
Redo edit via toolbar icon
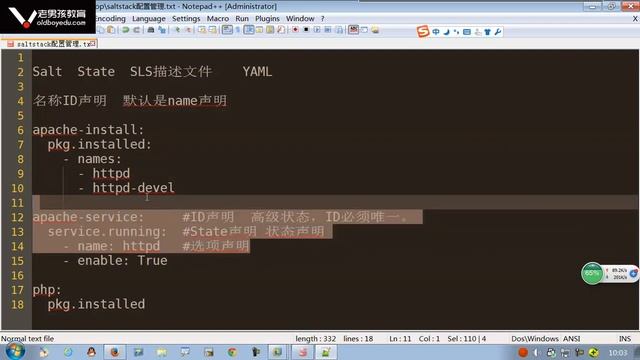pos(136,30)
